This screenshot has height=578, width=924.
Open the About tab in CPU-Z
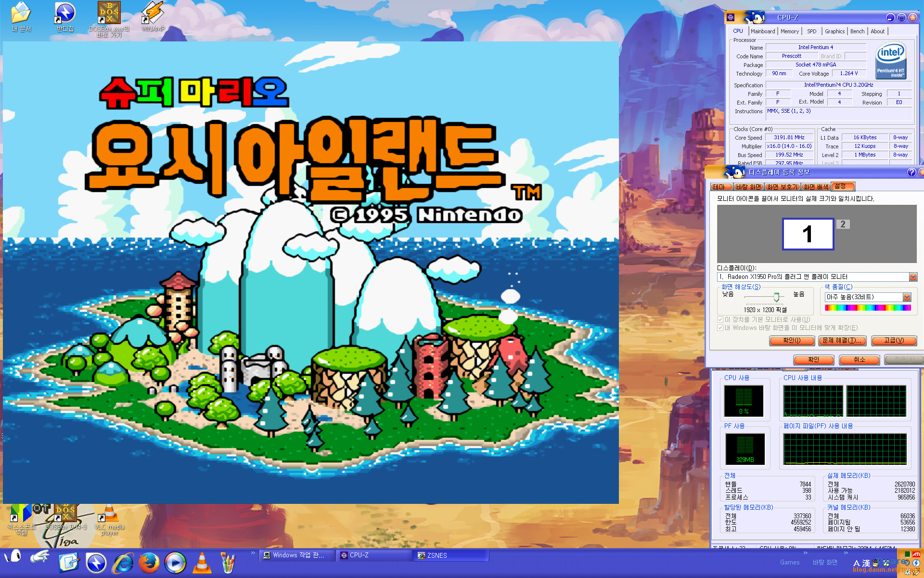[x=877, y=31]
